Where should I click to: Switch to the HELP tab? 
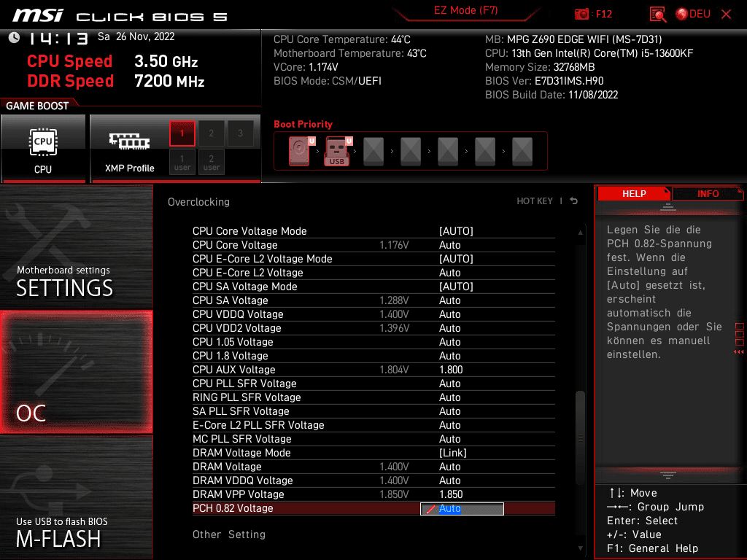pyautogui.click(x=634, y=193)
